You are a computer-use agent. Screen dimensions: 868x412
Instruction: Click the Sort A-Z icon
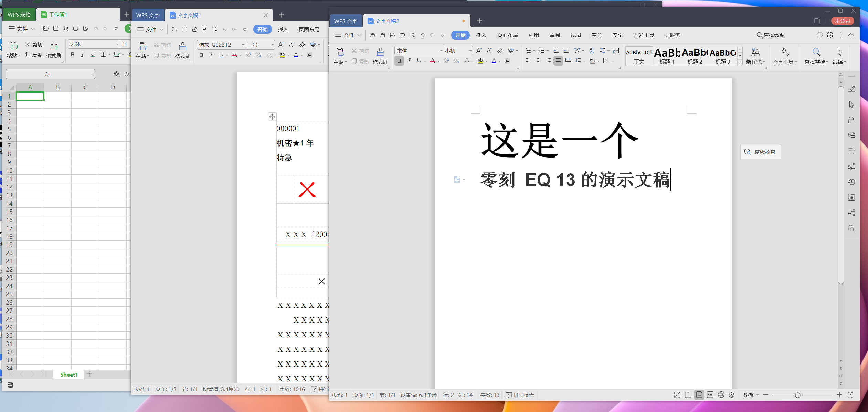click(592, 51)
